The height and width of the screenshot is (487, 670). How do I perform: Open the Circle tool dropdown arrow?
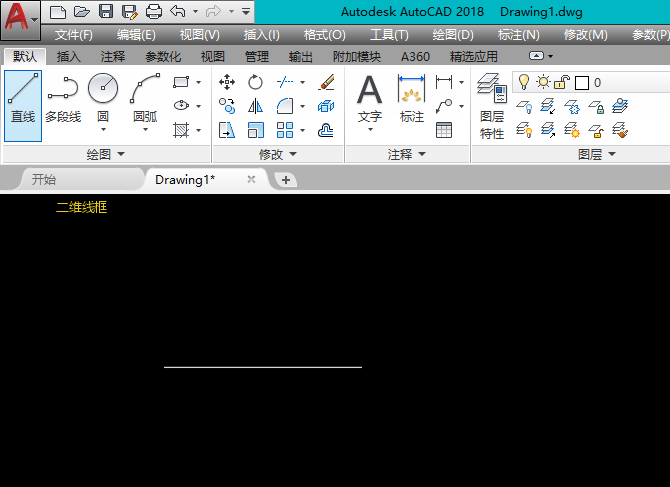(103, 129)
